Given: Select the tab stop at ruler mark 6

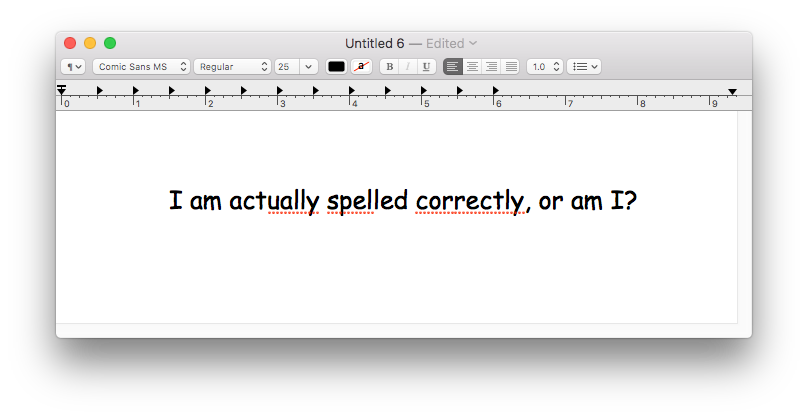Looking at the screenshot, I should coord(496,90).
